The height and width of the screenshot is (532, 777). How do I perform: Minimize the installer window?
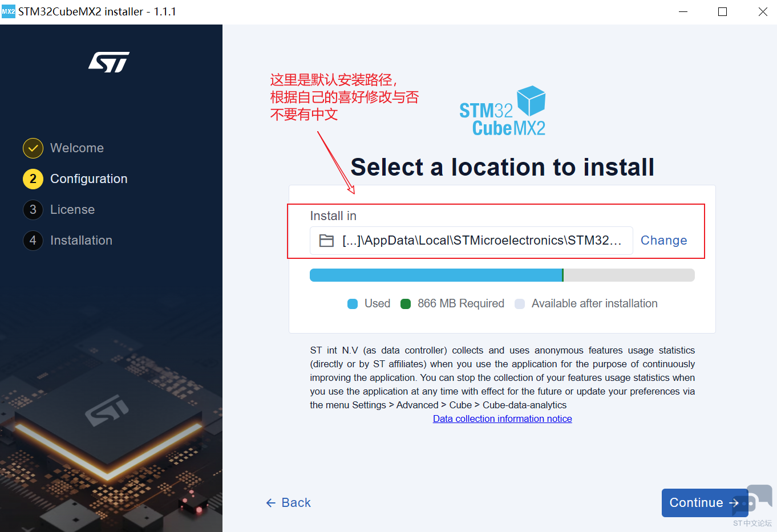point(683,12)
